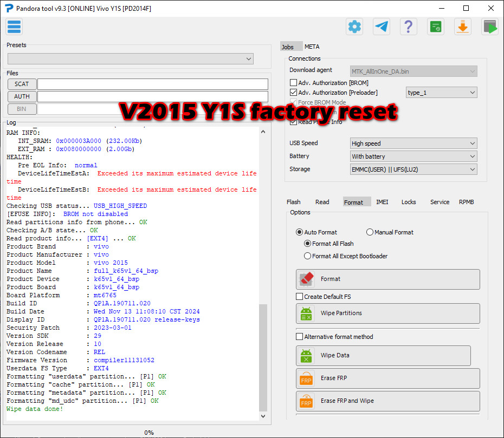
Task: Open the Flash tab
Action: (294, 202)
